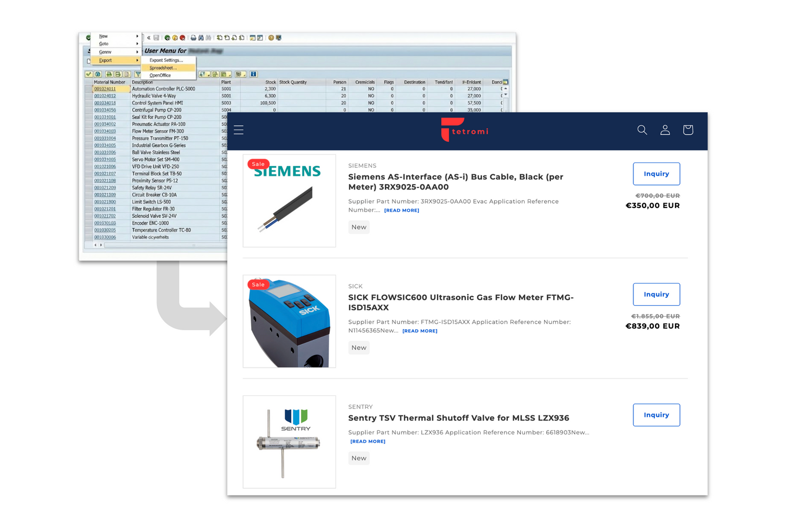Image resolution: width=812 pixels, height=523 pixels.
Task: Open the hamburger menu in tetromi header
Action: pyautogui.click(x=239, y=130)
